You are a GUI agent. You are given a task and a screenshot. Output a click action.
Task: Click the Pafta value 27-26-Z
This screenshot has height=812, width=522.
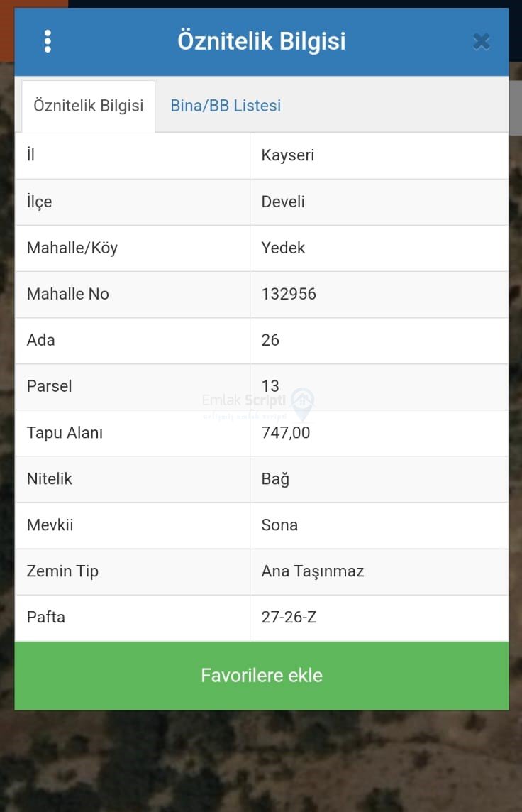(289, 617)
